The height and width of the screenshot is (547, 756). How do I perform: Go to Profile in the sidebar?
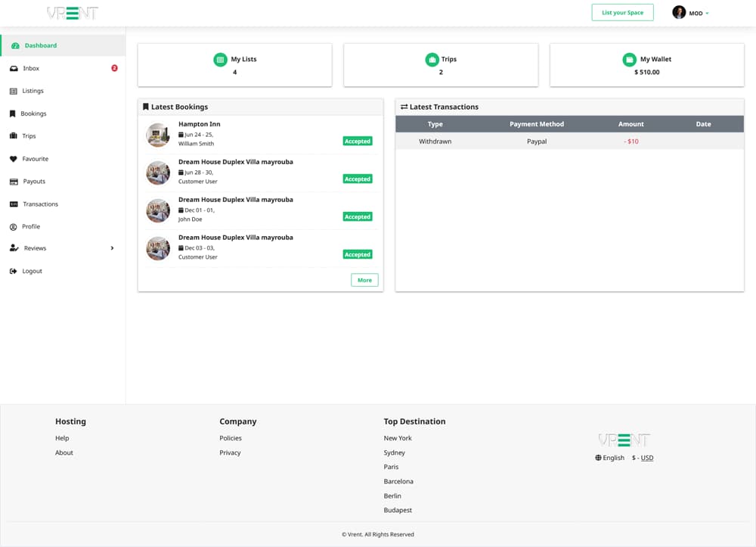coord(31,226)
